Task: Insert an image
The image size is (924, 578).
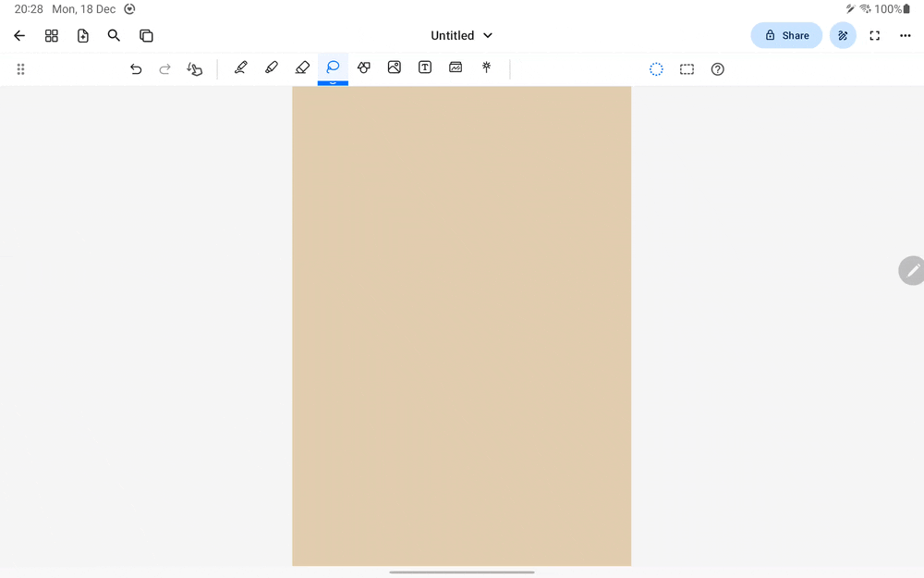Action: point(395,68)
